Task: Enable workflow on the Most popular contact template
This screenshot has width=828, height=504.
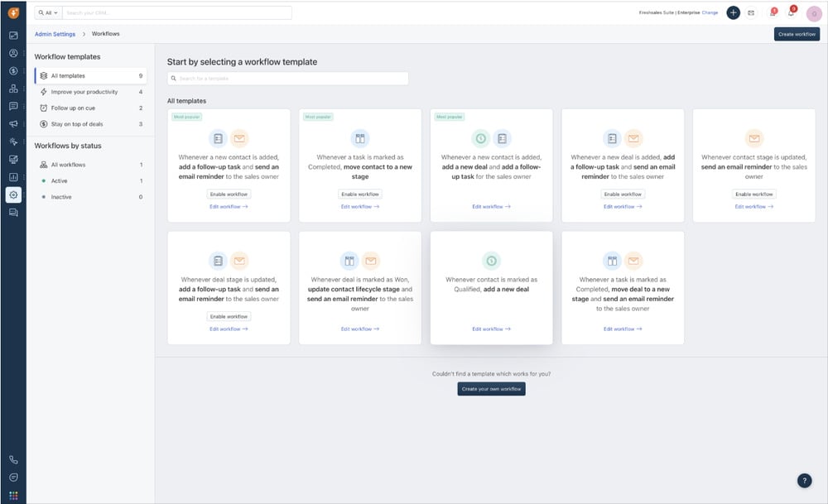Action: coord(229,194)
